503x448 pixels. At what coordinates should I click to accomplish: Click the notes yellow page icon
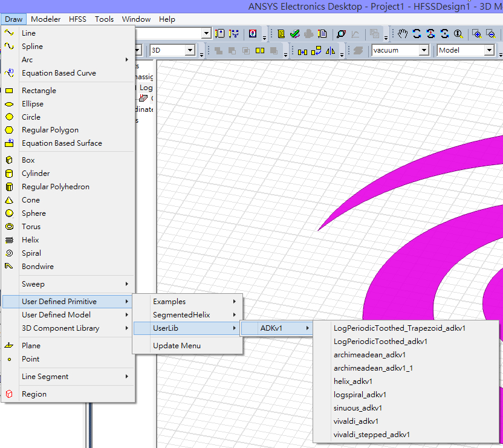click(x=281, y=33)
